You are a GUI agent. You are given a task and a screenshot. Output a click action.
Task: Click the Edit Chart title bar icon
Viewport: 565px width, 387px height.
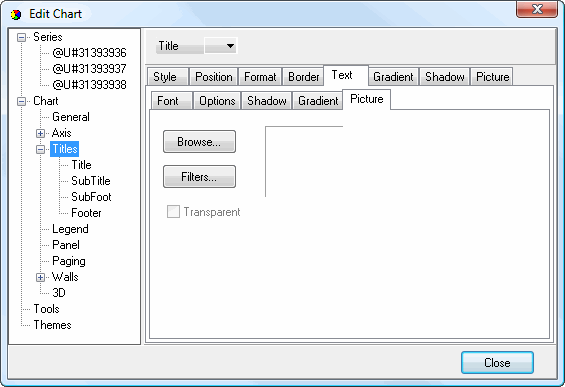click(15, 14)
